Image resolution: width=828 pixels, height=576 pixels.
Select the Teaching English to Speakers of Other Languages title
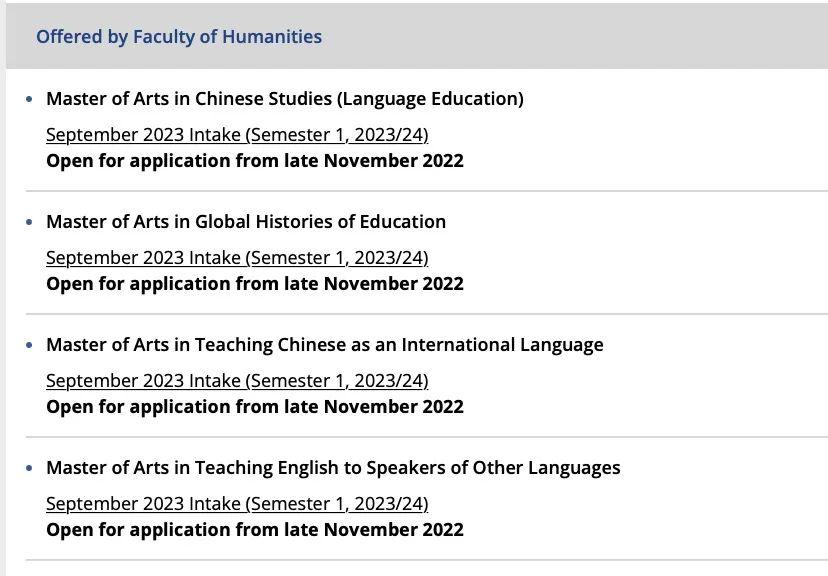[333, 468]
